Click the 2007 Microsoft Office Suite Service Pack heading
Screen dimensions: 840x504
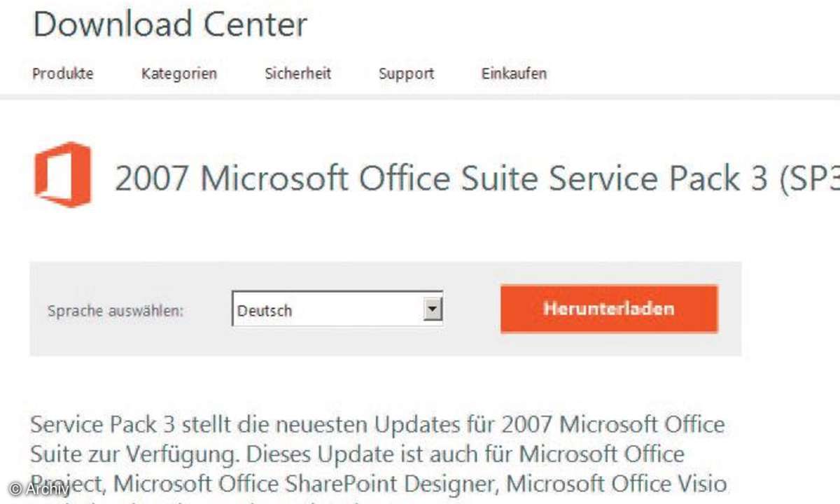coord(477,179)
